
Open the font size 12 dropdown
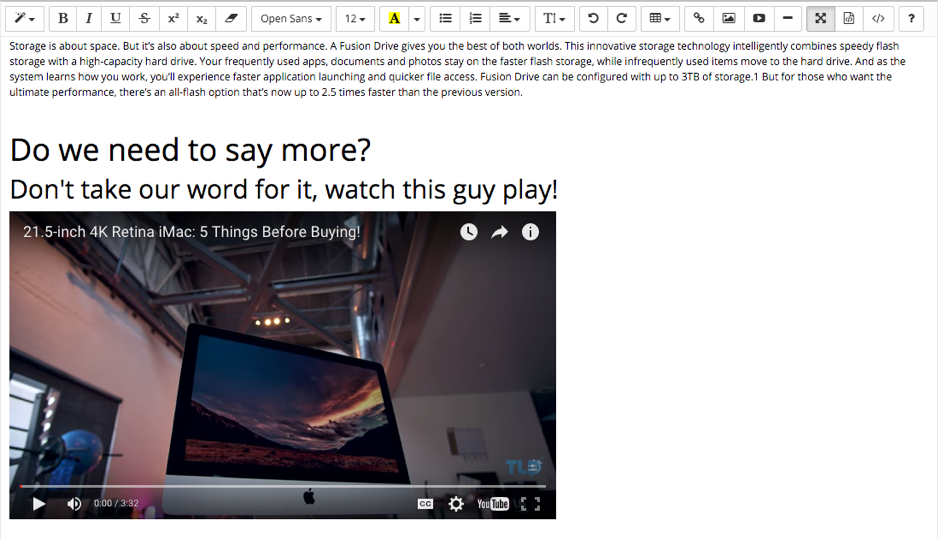[x=355, y=19]
